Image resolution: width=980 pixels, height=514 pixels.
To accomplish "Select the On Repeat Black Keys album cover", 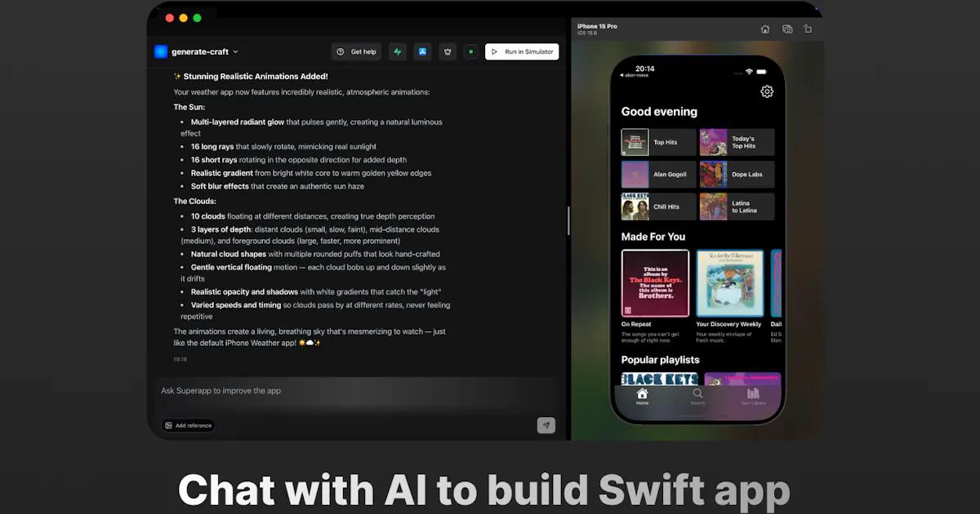I will pyautogui.click(x=655, y=283).
